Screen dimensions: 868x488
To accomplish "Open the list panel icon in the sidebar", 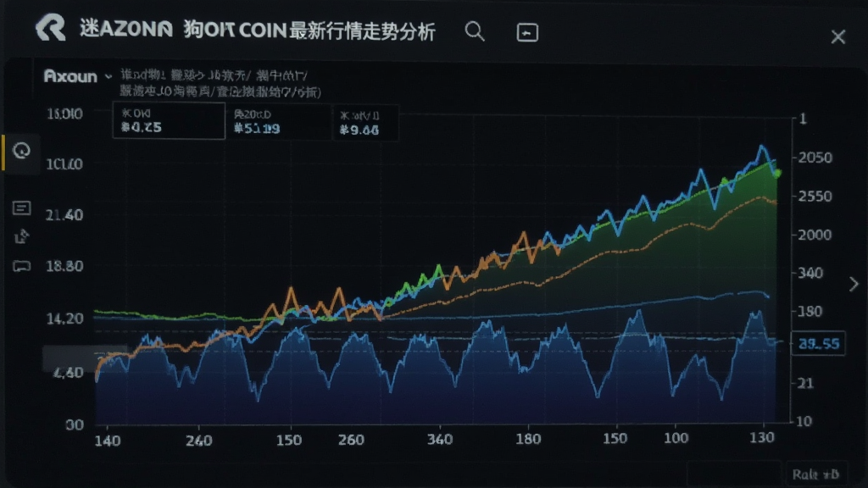I will pyautogui.click(x=21, y=208).
